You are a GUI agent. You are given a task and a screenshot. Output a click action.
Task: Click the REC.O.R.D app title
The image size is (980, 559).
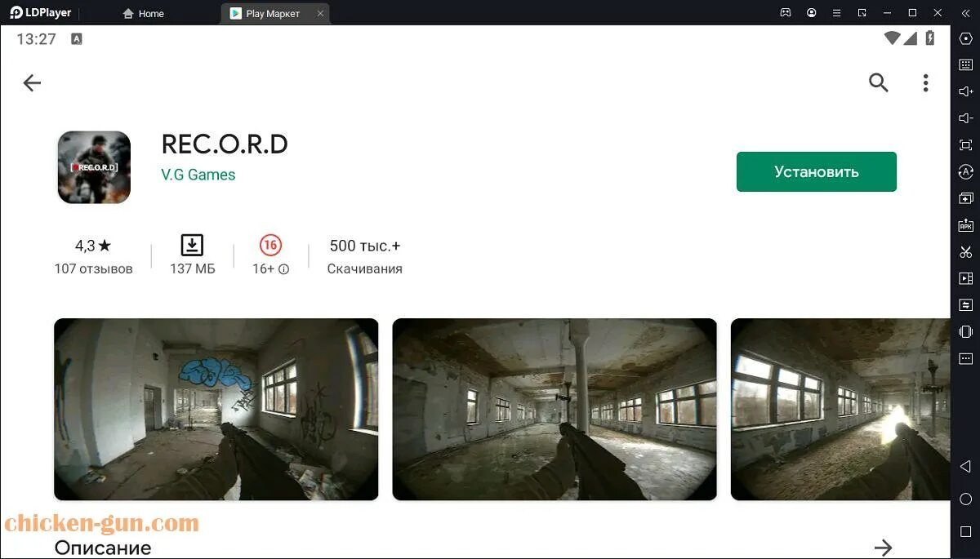(x=225, y=144)
